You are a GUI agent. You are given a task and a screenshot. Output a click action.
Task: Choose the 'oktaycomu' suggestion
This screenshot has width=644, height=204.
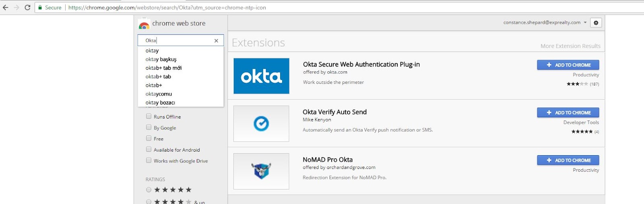click(x=181, y=94)
